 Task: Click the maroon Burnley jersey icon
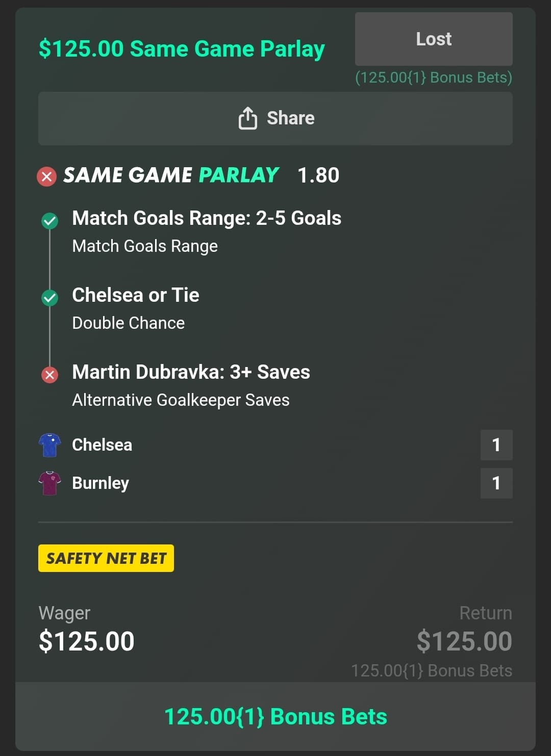pyautogui.click(x=49, y=483)
